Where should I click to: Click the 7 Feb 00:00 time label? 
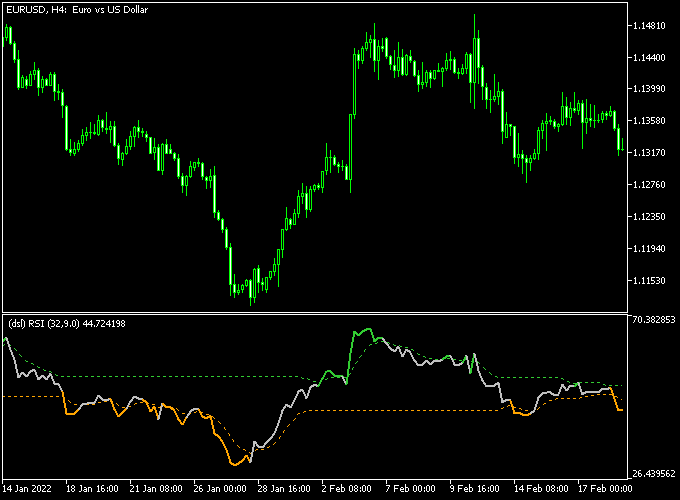click(410, 489)
